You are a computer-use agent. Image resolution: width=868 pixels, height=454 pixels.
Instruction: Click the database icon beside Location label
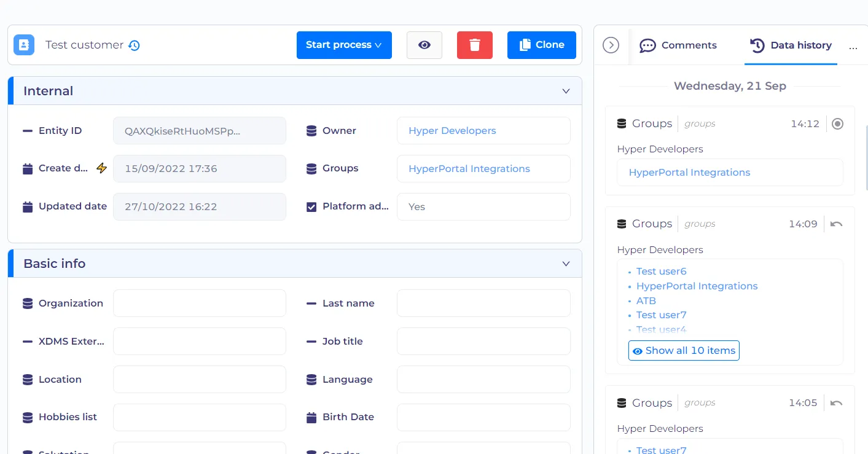click(28, 380)
